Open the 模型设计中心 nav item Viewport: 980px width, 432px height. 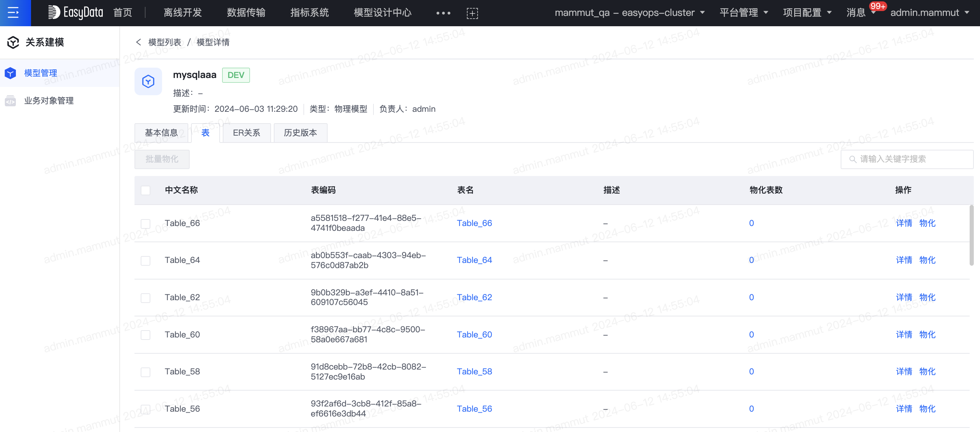pyautogui.click(x=382, y=12)
